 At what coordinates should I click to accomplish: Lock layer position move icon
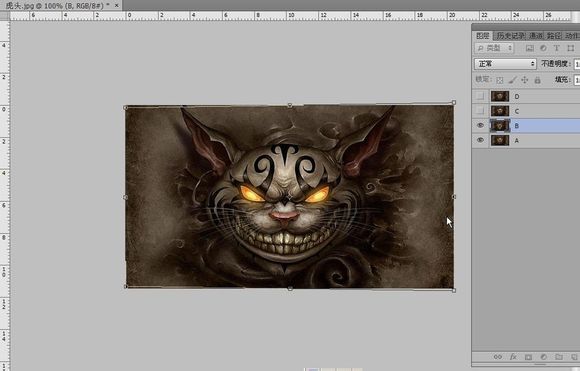coord(525,80)
